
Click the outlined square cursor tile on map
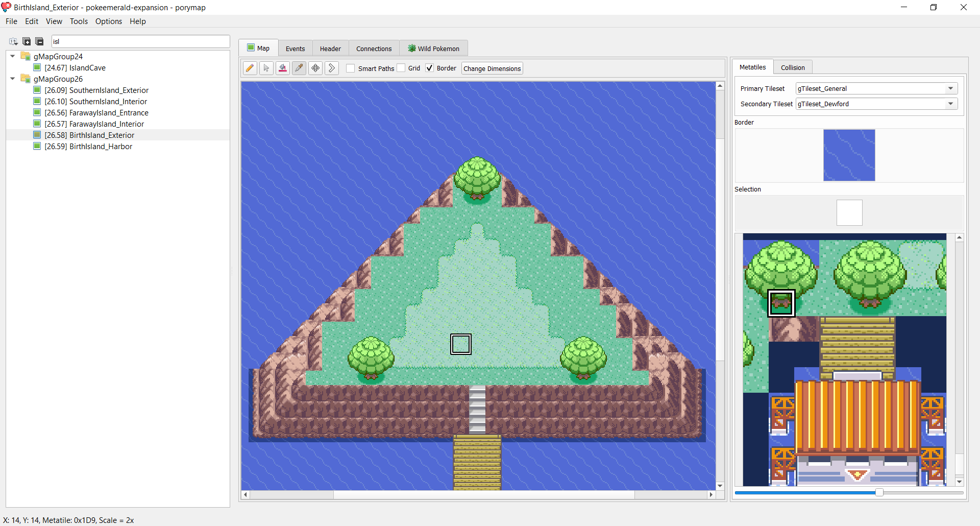461,344
